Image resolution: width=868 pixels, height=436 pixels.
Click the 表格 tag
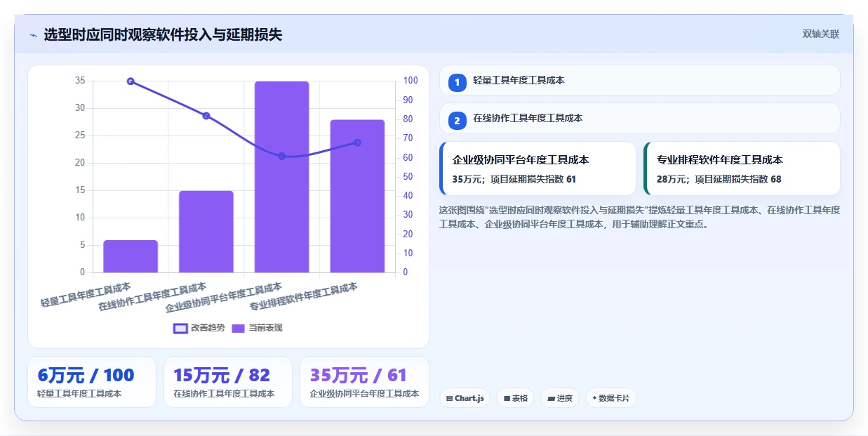(515, 398)
